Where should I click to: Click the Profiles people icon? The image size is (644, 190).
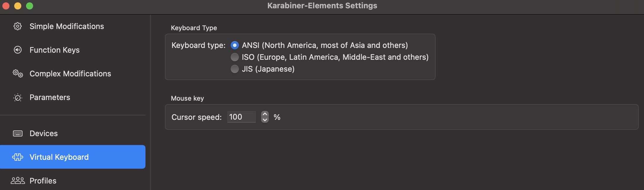pos(18,181)
